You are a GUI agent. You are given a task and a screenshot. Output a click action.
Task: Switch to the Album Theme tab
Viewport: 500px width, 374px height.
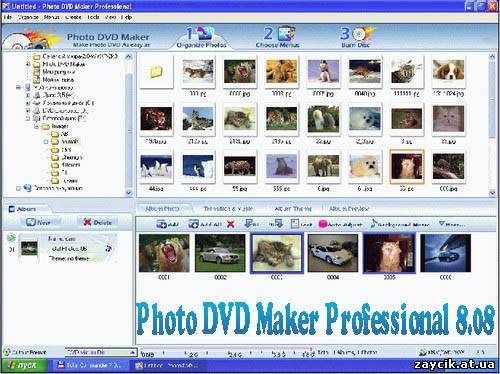293,209
